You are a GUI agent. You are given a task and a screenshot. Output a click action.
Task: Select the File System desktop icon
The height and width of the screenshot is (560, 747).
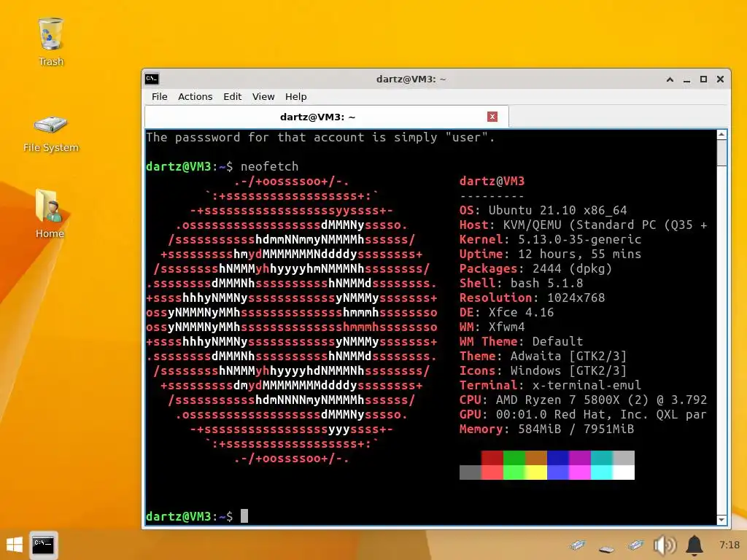50,133
